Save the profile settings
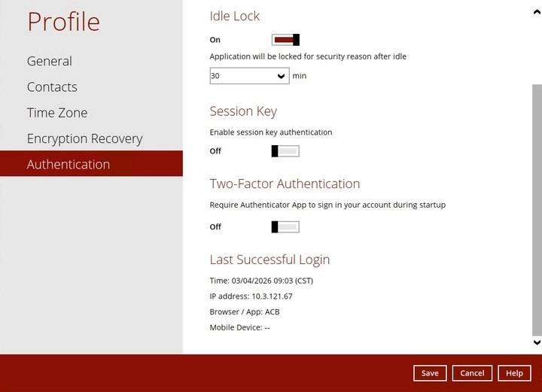The height and width of the screenshot is (392, 542). coord(430,373)
